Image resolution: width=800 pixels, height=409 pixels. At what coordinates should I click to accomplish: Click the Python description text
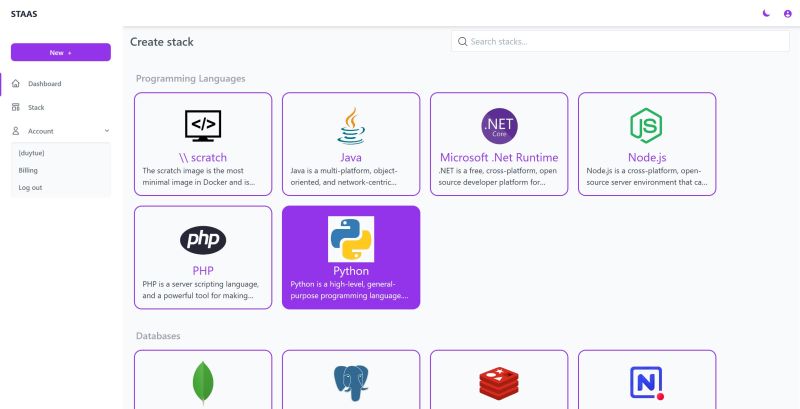coord(349,290)
